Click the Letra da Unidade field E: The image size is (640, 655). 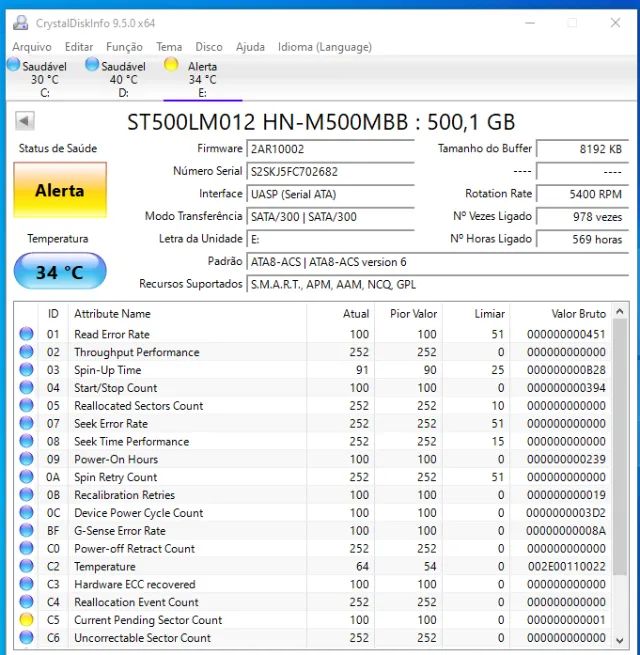pyautogui.click(x=330, y=239)
